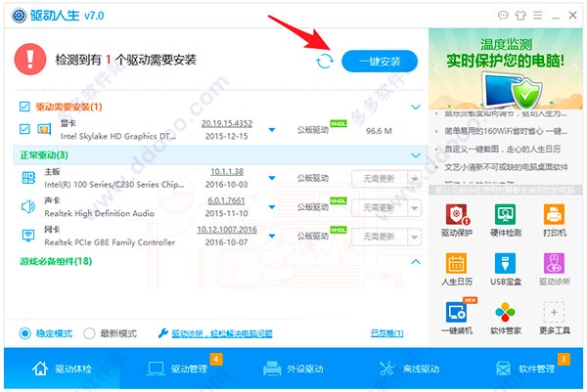Click version link 6.0.1.7661
587x392 pixels.
click(227, 200)
